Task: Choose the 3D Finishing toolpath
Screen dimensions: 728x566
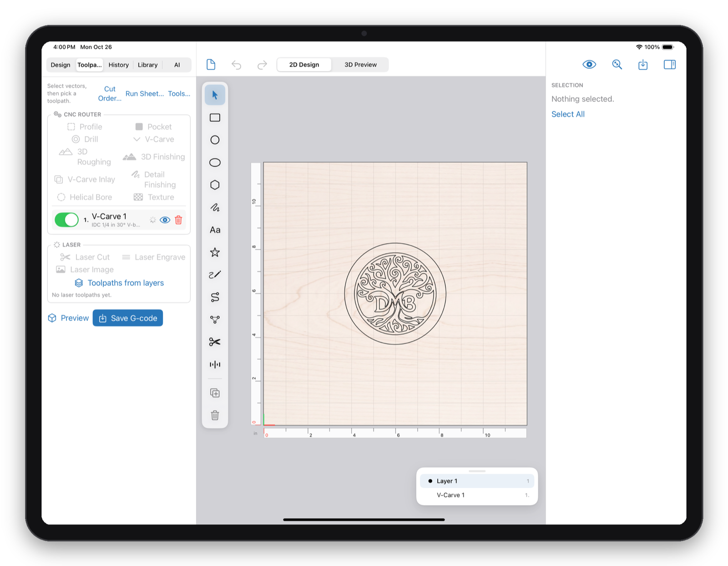Action: [154, 157]
